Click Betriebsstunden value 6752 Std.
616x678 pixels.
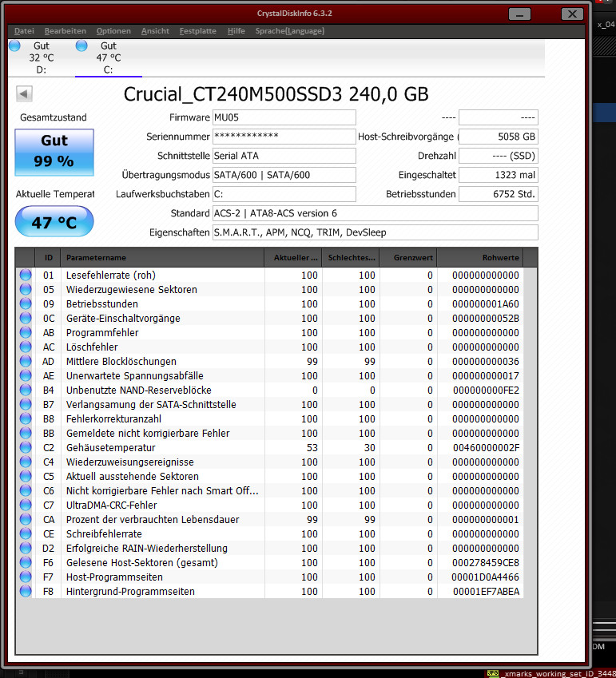pos(499,194)
